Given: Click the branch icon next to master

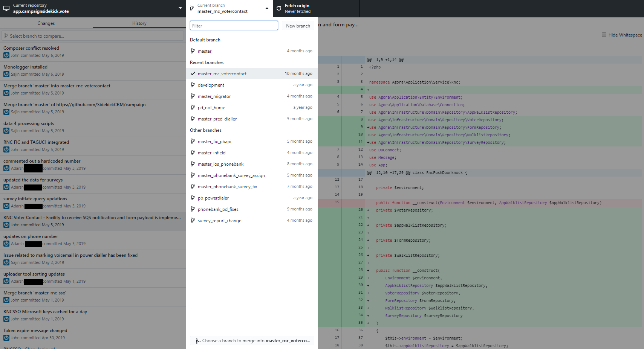Looking at the screenshot, I should [193, 51].
